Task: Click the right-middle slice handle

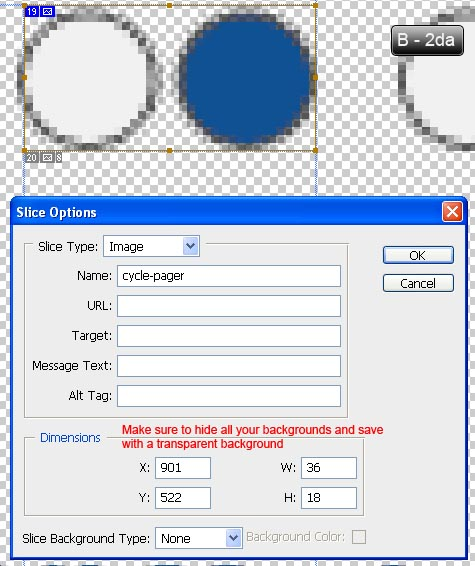Action: click(x=315, y=77)
